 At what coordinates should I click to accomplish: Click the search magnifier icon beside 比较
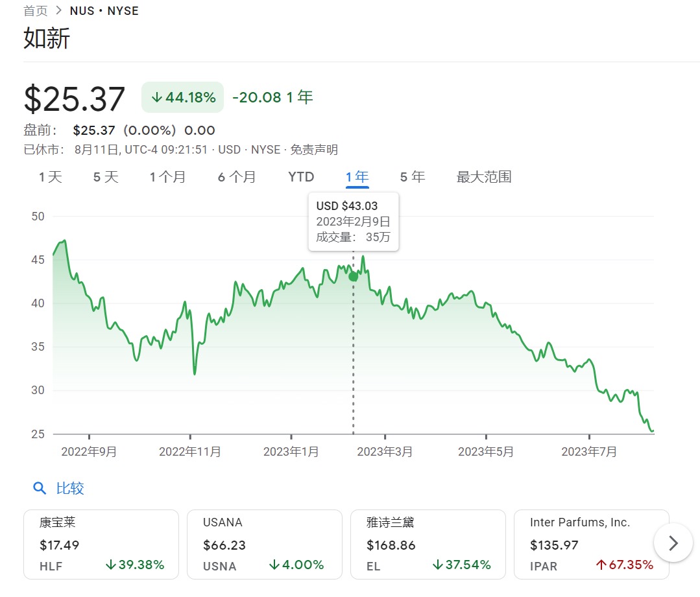tap(40, 488)
